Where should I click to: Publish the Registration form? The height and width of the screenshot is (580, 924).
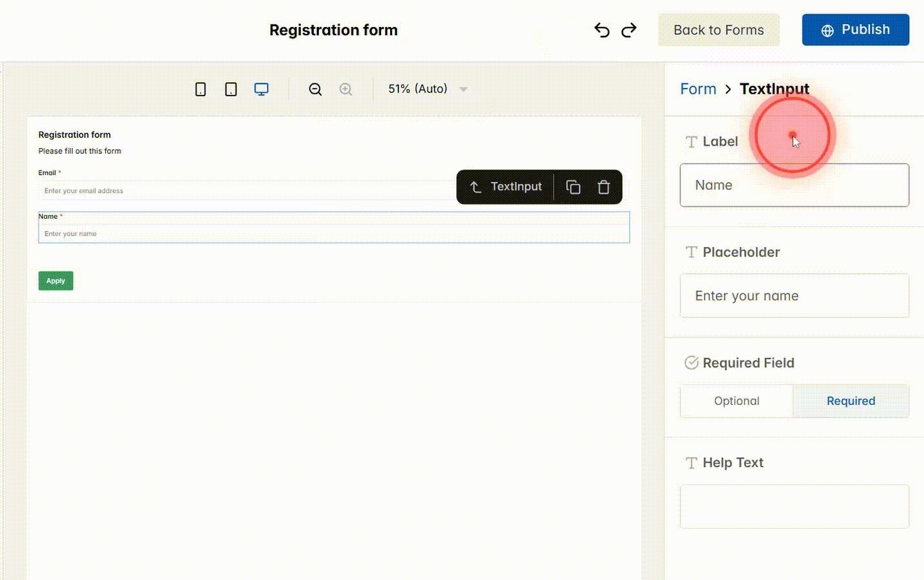point(855,30)
